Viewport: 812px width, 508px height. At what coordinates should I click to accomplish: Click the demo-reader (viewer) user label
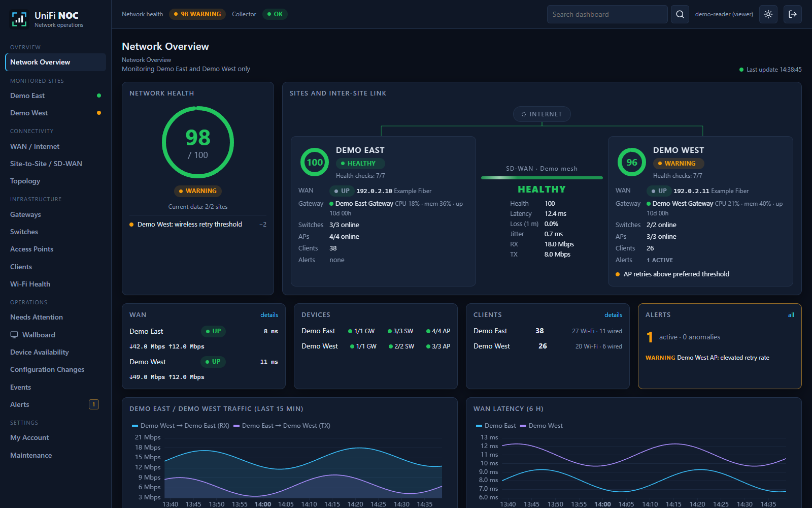pos(724,14)
